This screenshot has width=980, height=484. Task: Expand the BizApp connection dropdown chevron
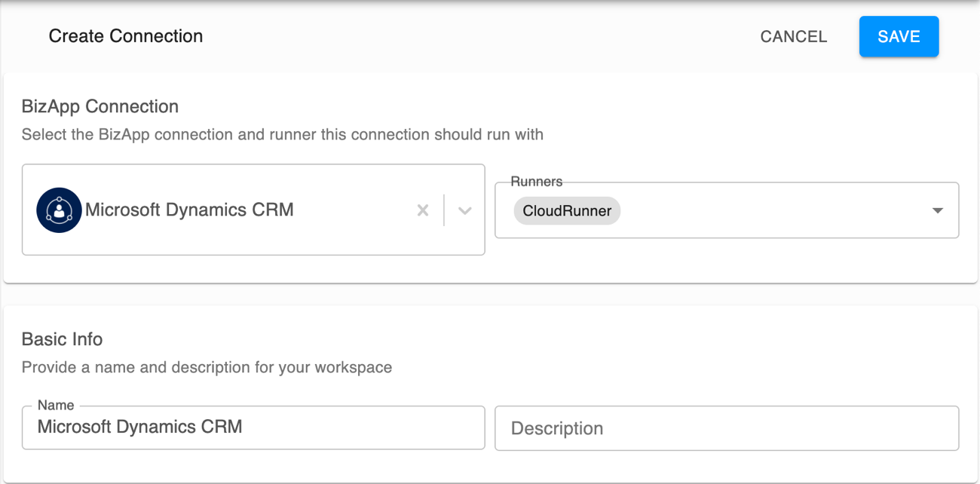point(465,210)
